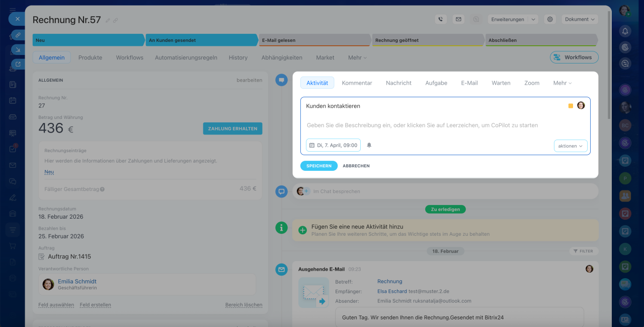Viewport: 644px width, 327px height.
Task: Click the ZAHLUNG ERHALTEN button
Action: click(x=232, y=128)
